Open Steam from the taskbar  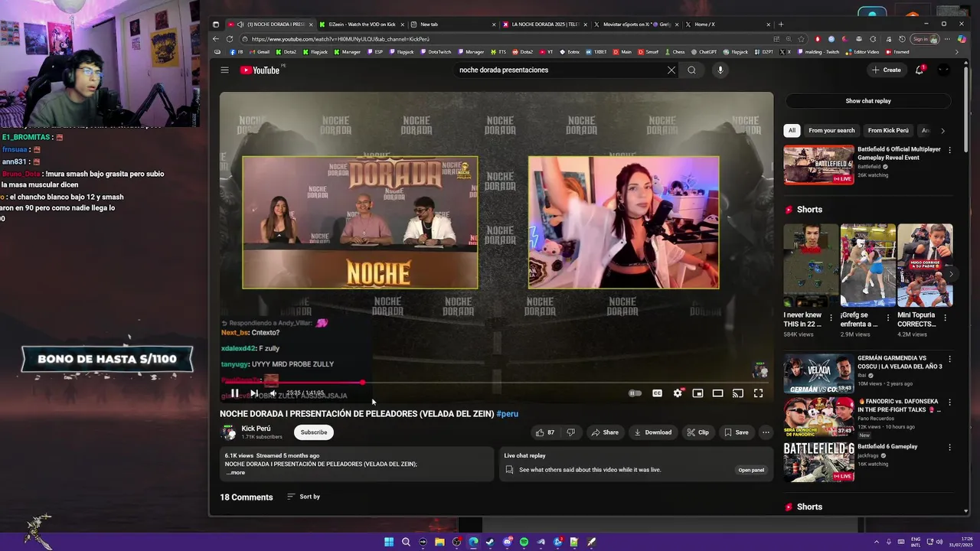(490, 542)
